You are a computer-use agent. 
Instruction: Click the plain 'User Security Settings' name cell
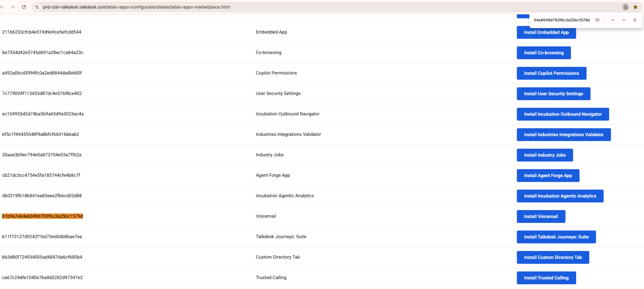point(278,93)
